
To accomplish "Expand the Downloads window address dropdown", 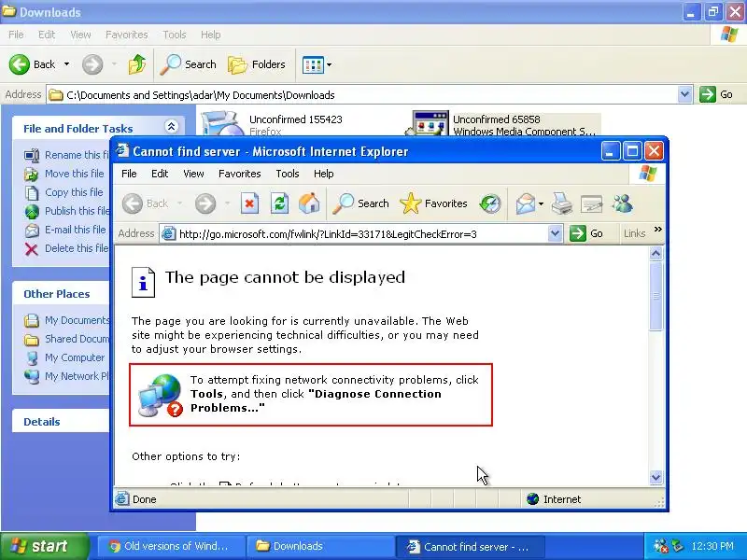I will (684, 94).
